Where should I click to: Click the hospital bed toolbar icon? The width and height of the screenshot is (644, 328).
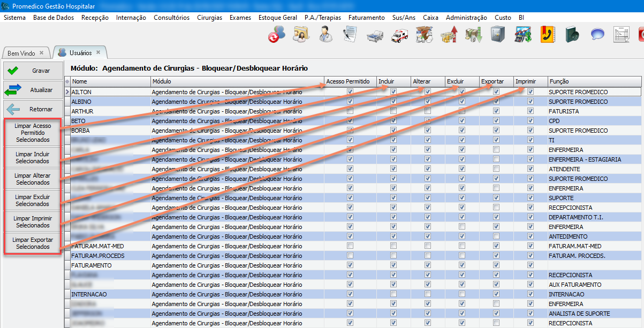click(375, 35)
